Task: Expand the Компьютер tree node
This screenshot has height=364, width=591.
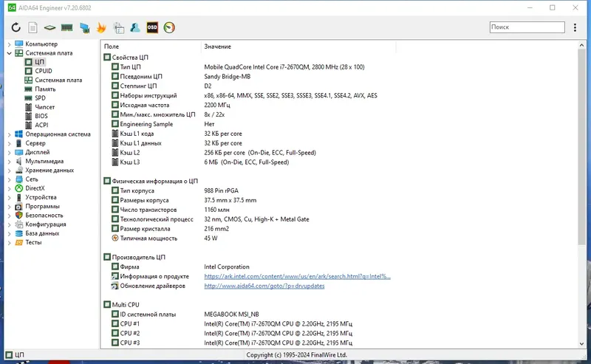Action: pos(9,44)
